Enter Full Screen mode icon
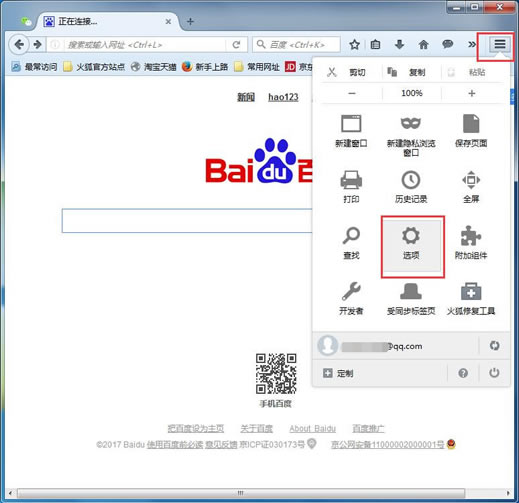This screenshot has width=519, height=503. tap(471, 180)
